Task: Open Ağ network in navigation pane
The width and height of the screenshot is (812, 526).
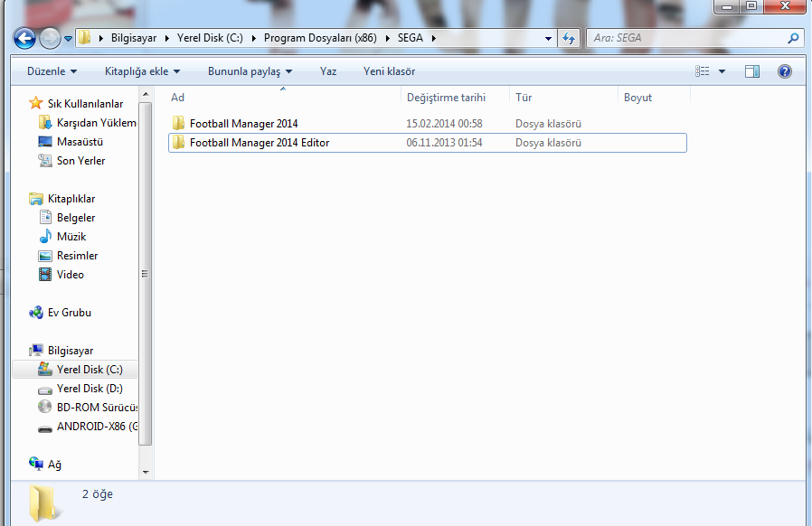Action: click(x=54, y=465)
